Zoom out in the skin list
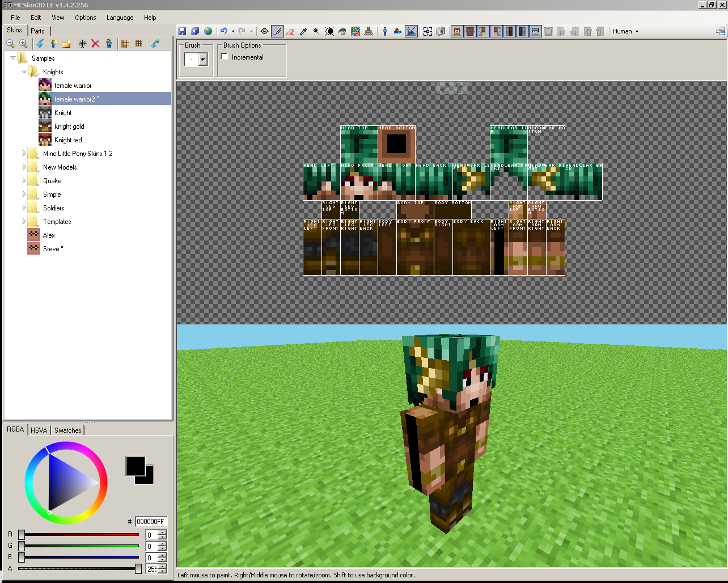This screenshot has width=728, height=583. [10, 44]
